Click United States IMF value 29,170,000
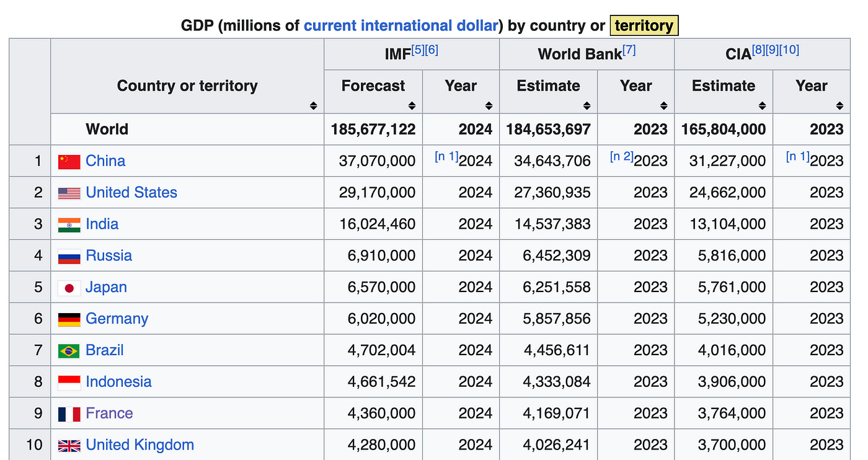The image size is (868, 460). 377,193
